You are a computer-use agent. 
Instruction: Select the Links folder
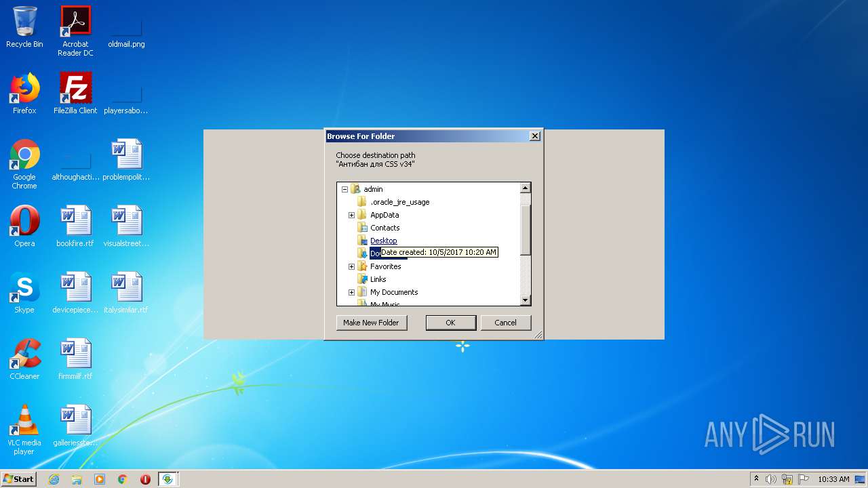coord(378,279)
